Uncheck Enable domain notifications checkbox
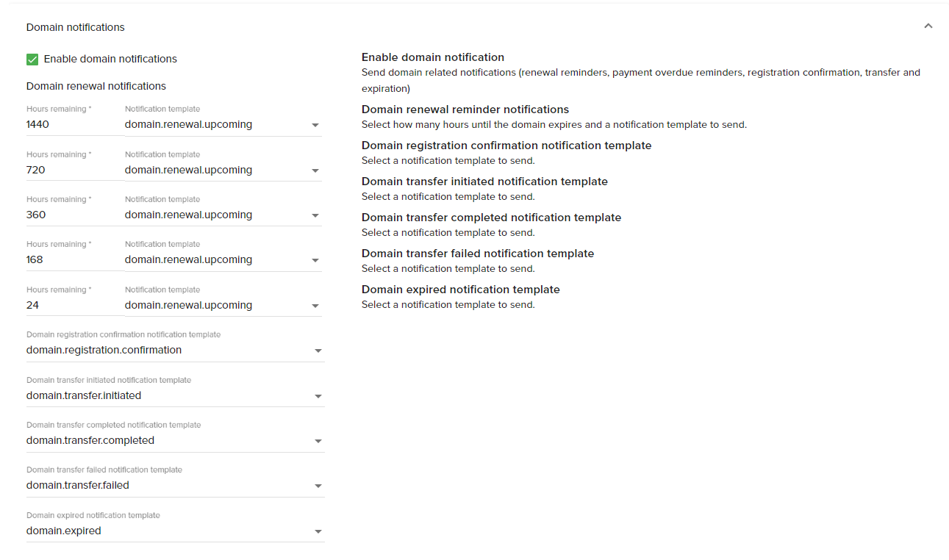 pos(32,60)
